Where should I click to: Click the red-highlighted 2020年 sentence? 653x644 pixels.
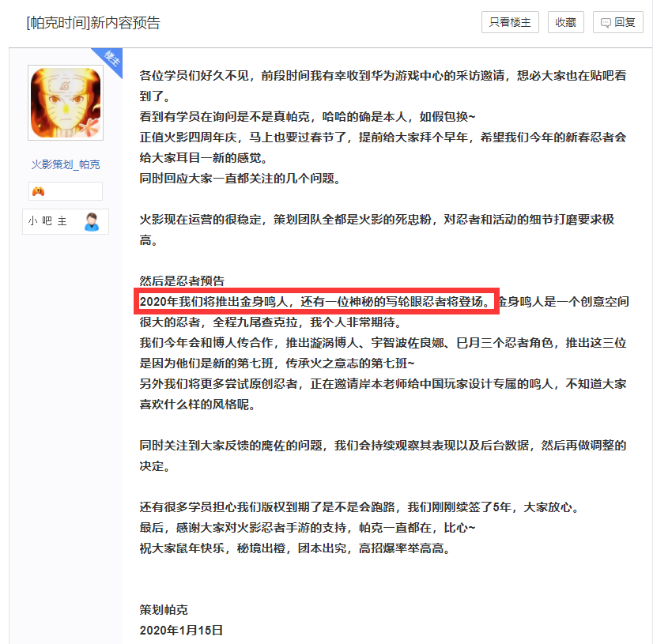pos(316,301)
